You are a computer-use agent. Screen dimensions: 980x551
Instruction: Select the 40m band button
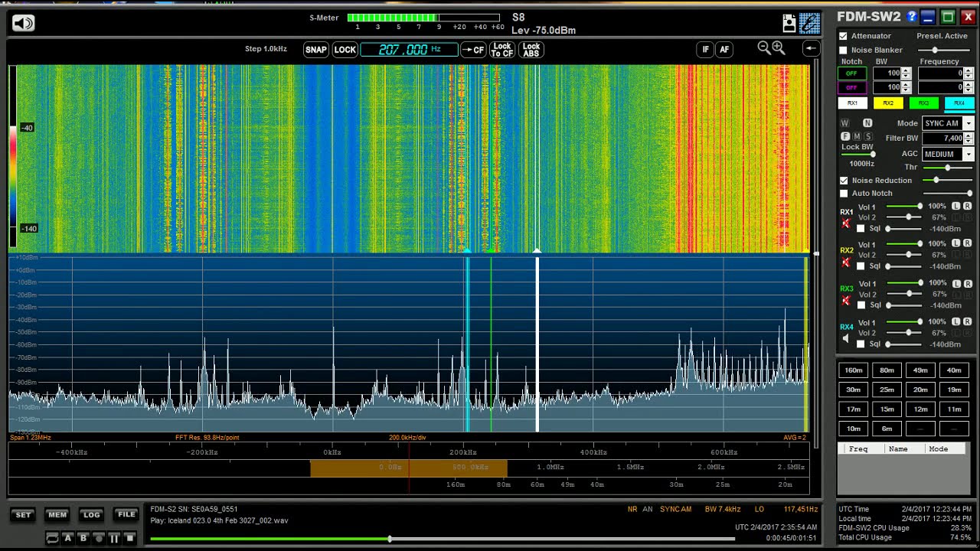pyautogui.click(x=954, y=370)
